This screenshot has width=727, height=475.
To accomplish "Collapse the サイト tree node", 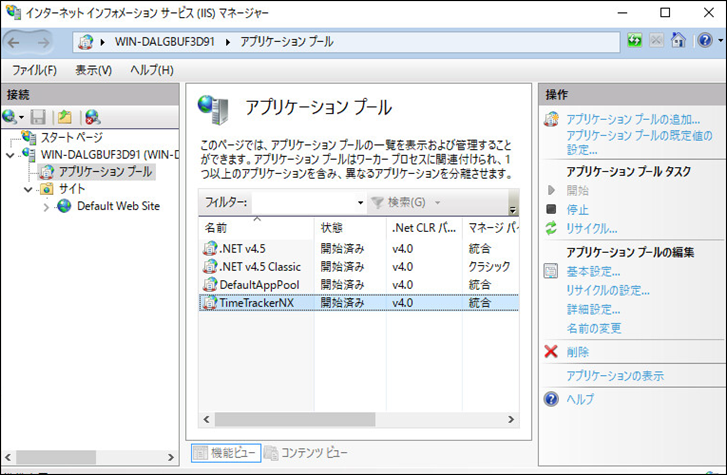I will (x=27, y=189).
